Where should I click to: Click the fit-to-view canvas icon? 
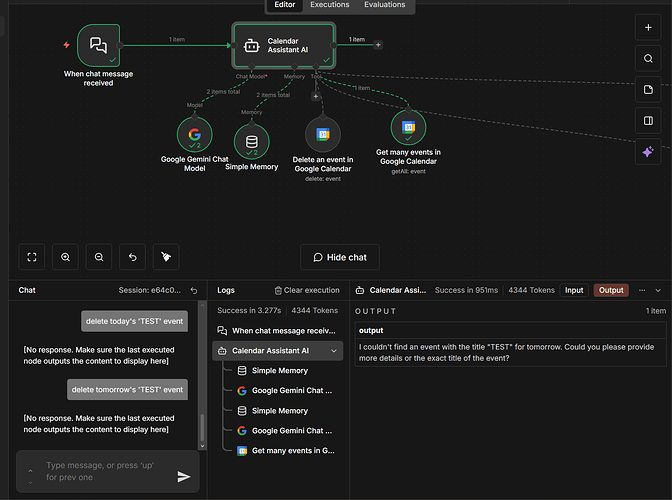coord(32,257)
